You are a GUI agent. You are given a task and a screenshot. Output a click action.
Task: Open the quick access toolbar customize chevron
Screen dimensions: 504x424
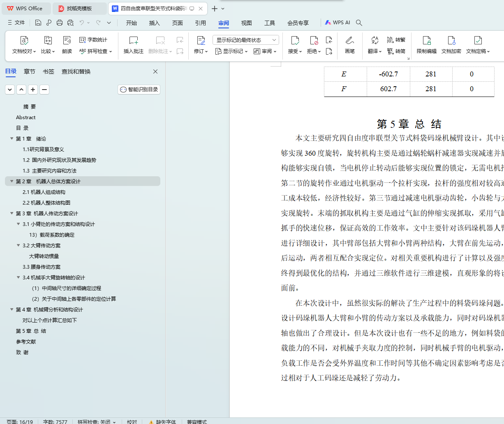tap(109, 23)
